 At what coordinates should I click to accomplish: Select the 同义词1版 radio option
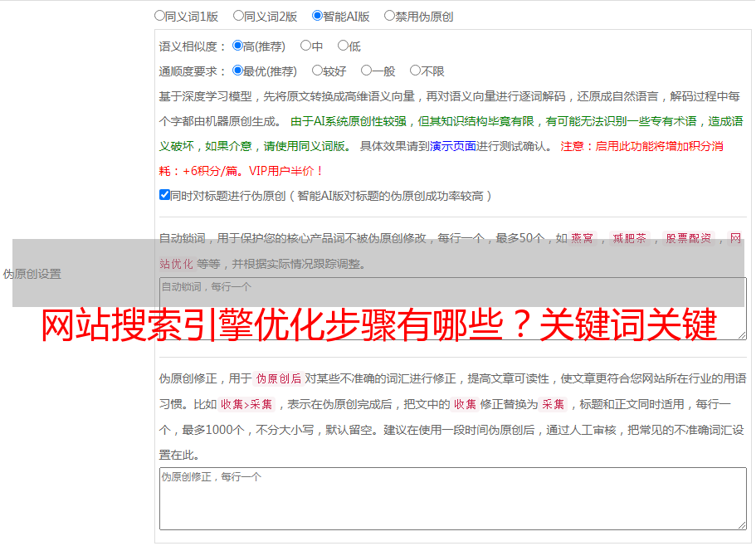(159, 16)
